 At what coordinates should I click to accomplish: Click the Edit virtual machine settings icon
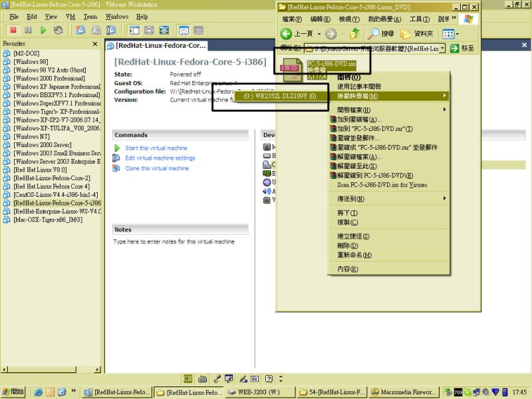pyautogui.click(x=116, y=158)
